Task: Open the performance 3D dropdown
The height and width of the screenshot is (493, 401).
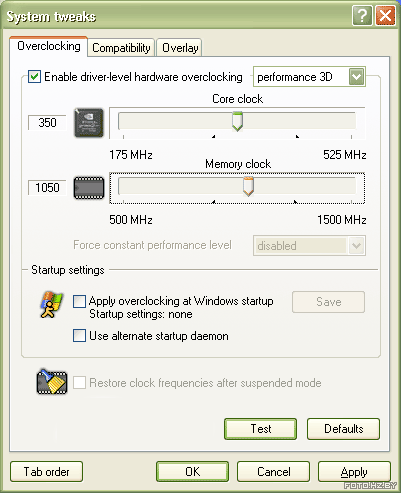Action: (357, 77)
